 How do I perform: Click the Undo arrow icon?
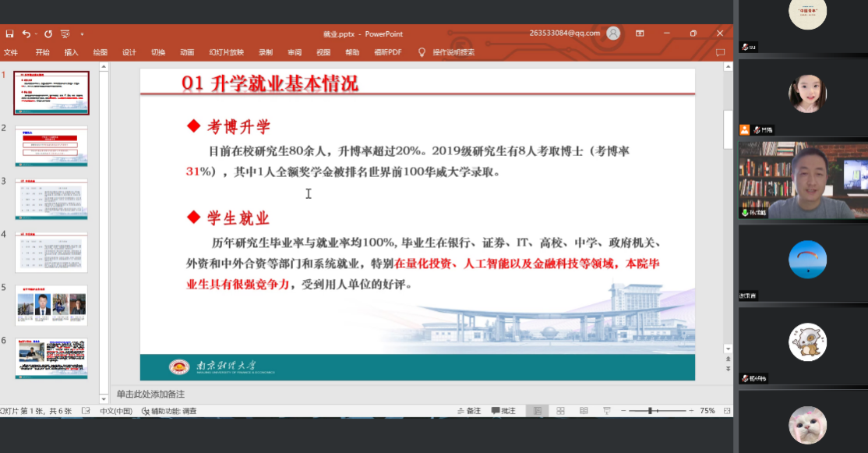26,34
